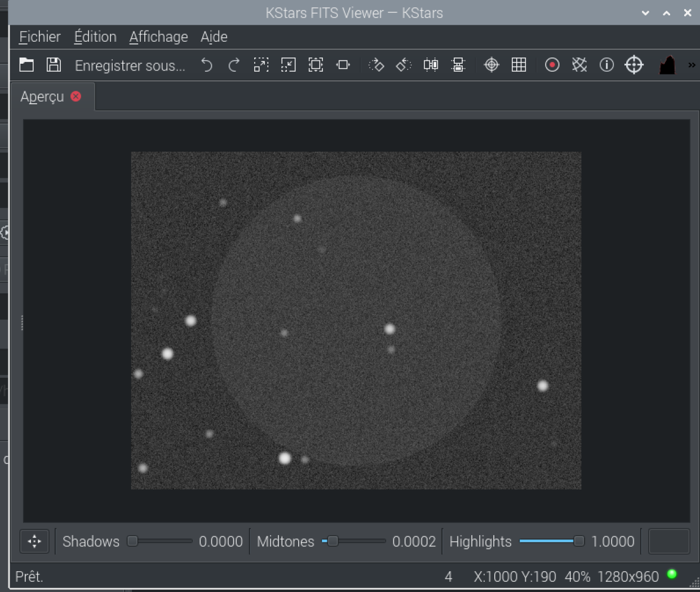Click the zoom to fit icon
The height and width of the screenshot is (592, 700).
click(343, 65)
